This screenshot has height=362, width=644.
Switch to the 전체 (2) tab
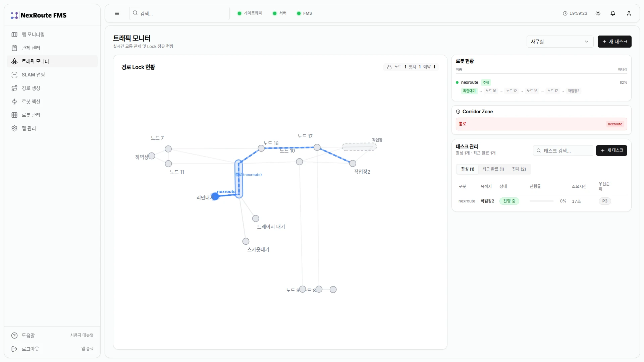point(519,169)
